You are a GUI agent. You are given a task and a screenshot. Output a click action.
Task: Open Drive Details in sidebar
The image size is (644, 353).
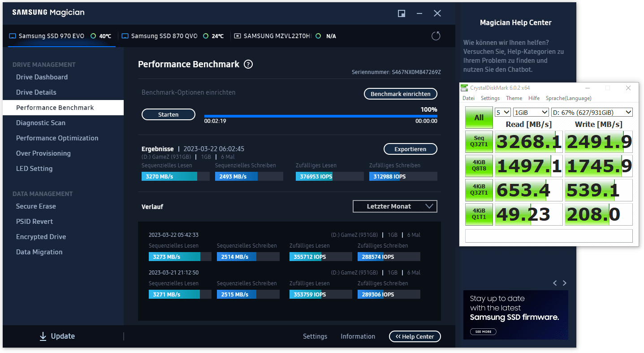(x=36, y=92)
